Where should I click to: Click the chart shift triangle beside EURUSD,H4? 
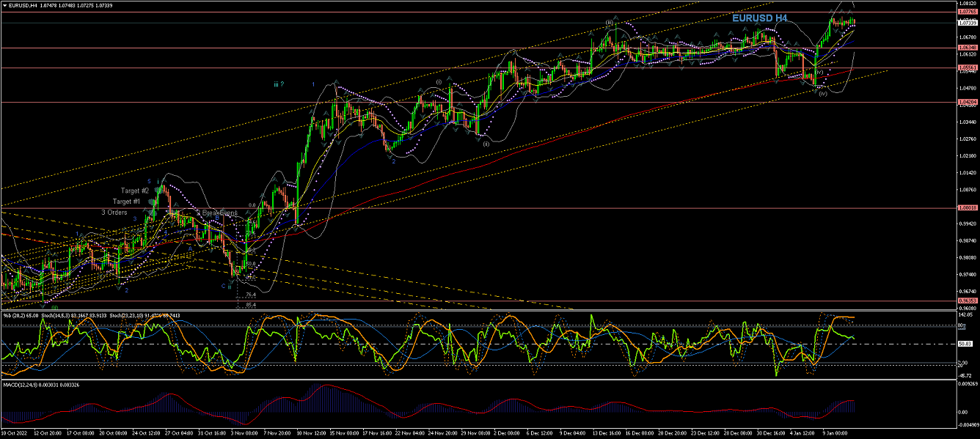(4, 5)
